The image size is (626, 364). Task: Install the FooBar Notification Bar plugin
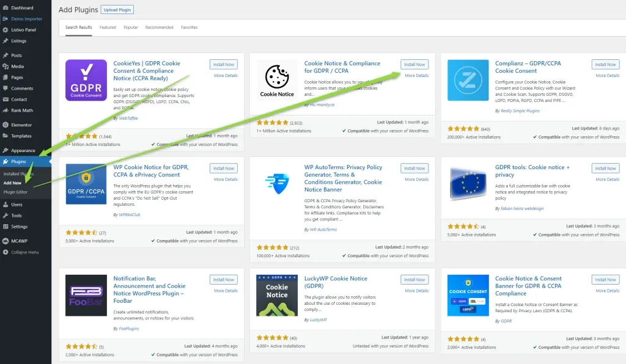[x=224, y=280]
